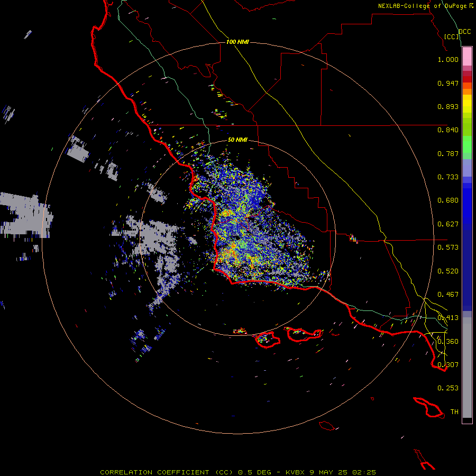This screenshot has width=476, height=476.
Task: Click the large island outline at the bottom right
Action: (428, 408)
